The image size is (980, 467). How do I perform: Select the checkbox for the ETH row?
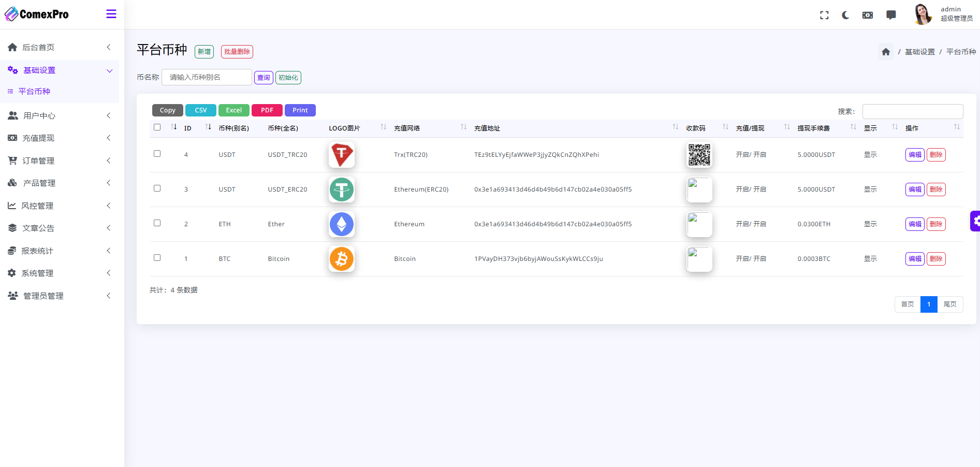(x=157, y=223)
